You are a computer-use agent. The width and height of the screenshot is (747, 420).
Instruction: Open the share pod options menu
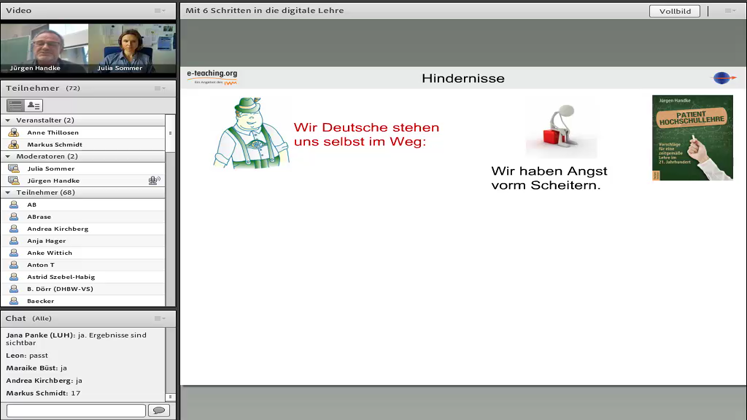tap(729, 11)
